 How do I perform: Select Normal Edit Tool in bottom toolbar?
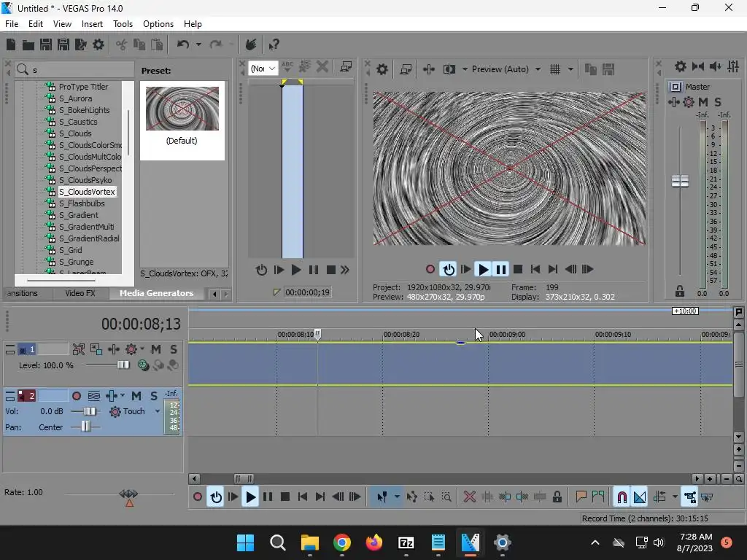[382, 497]
